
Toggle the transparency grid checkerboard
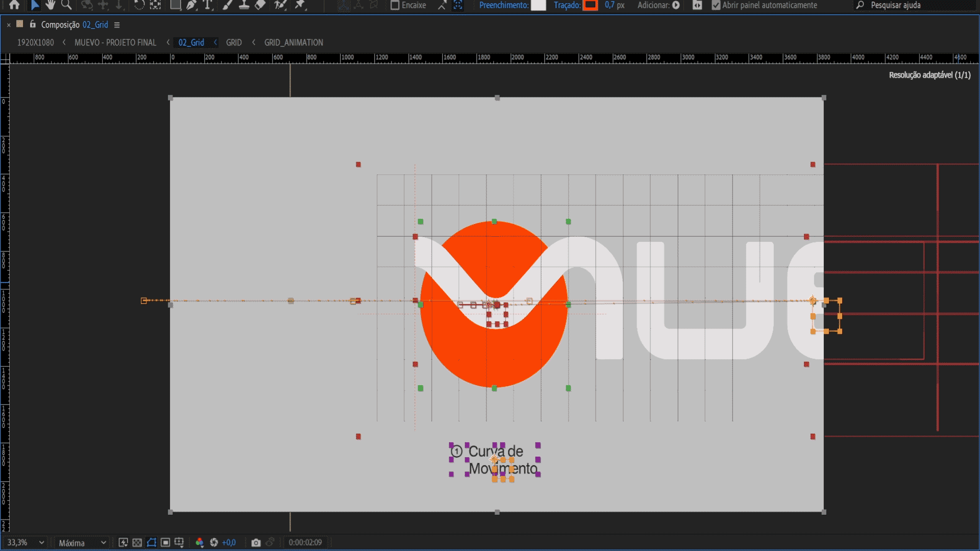(x=137, y=542)
